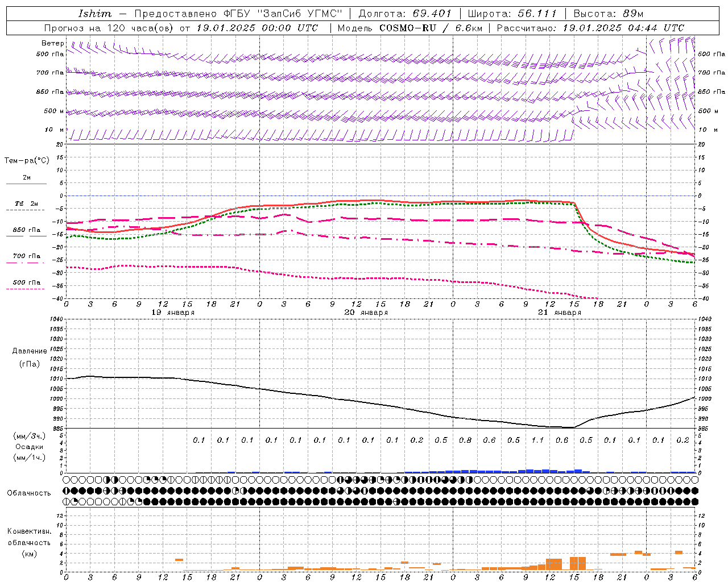Click the "Давление" pressure panel label
This screenshot has height=582, width=728.
tap(30, 351)
